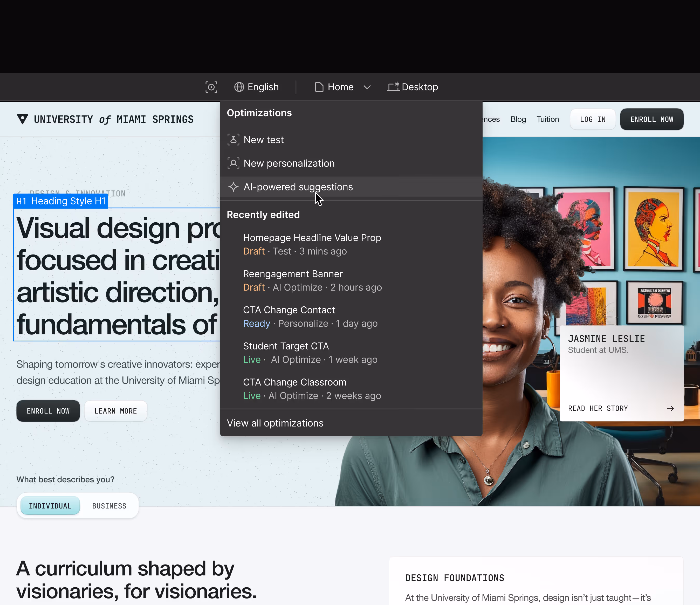This screenshot has width=700, height=605.
Task: Click the arrow on Read Her Story
Action: click(x=670, y=408)
